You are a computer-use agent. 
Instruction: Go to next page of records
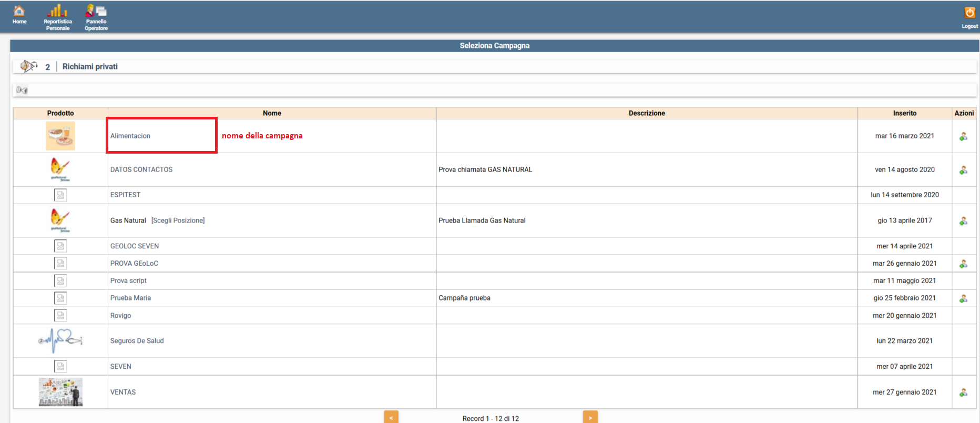(590, 417)
